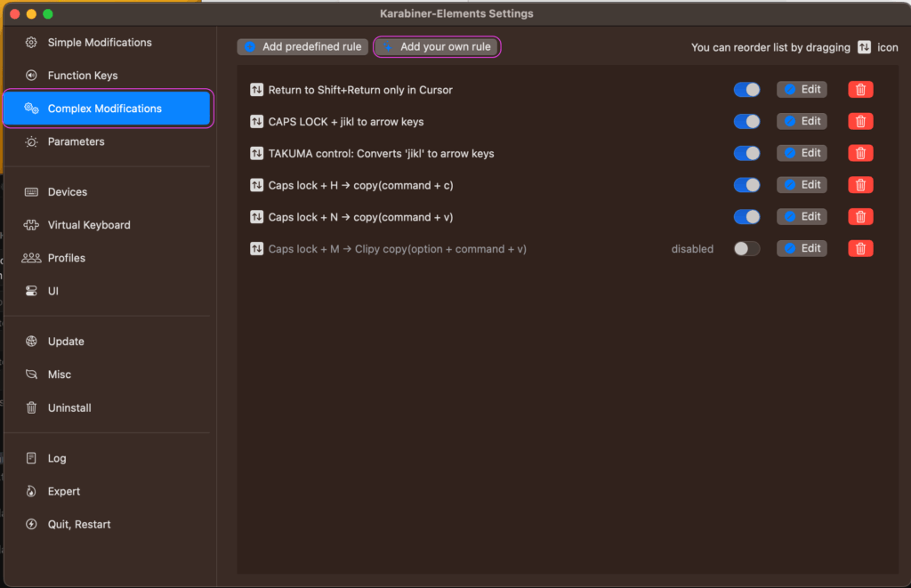Click 'You can reorder list by dragging' hint text
Image resolution: width=911 pixels, height=588 pixels.
tap(770, 48)
